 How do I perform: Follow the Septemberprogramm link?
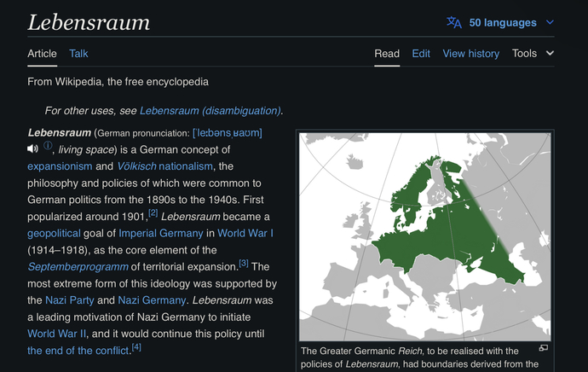[x=78, y=267]
